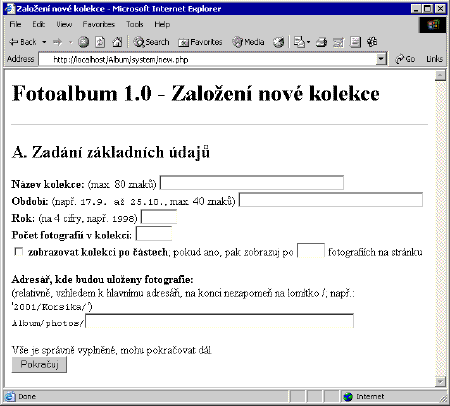Click the Mail toolbar icon
Image resolution: width=450 pixels, height=406 pixels.
301,42
